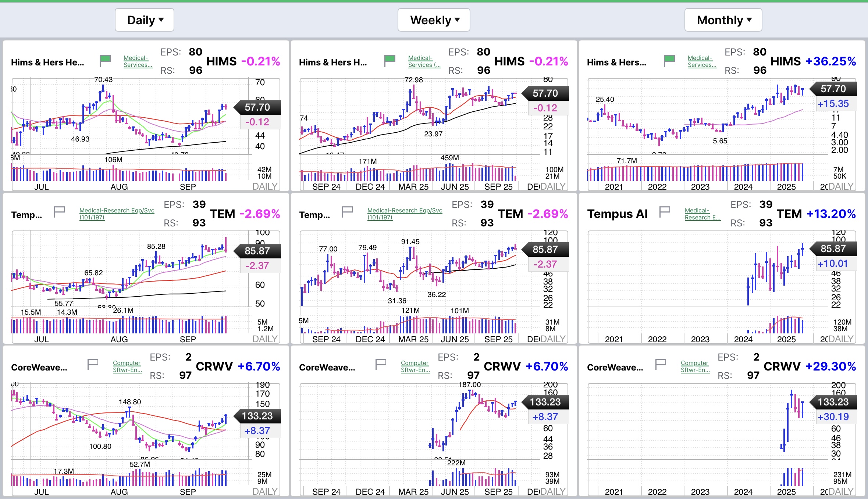The image size is (868, 501).
Task: Click the CRWV ticker in weekly panel
Action: (502, 366)
